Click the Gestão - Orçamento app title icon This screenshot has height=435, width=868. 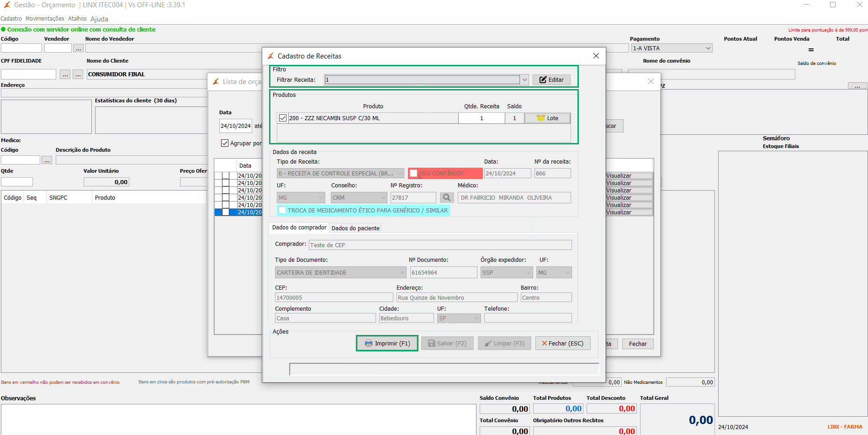pos(6,5)
